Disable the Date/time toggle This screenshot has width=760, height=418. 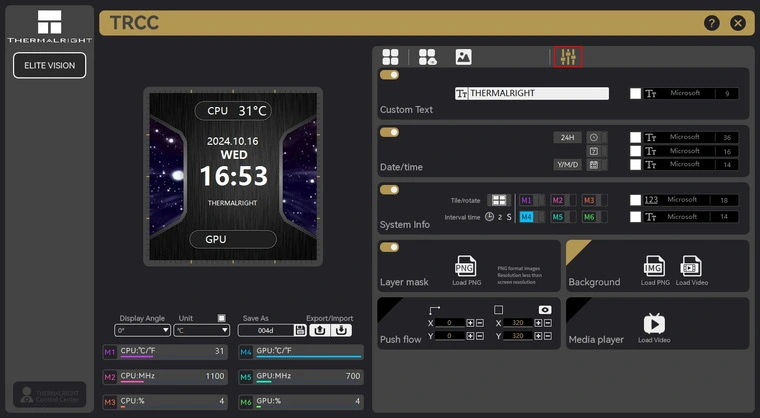[x=389, y=132]
